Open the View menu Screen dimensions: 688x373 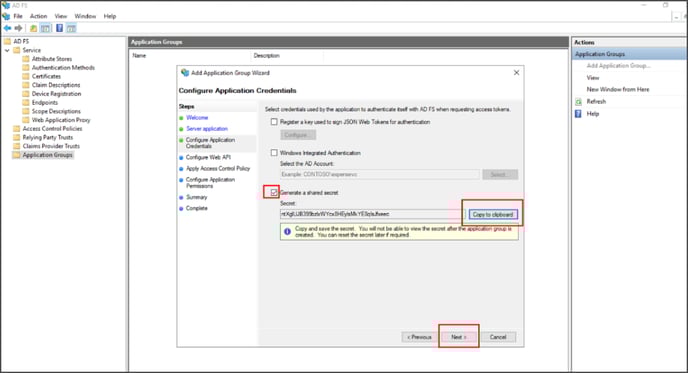[x=61, y=16]
